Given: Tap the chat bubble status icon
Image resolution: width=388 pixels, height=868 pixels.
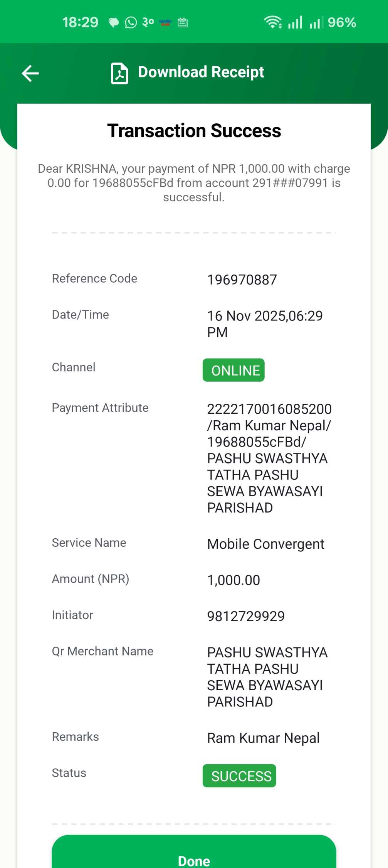Looking at the screenshot, I should [114, 23].
